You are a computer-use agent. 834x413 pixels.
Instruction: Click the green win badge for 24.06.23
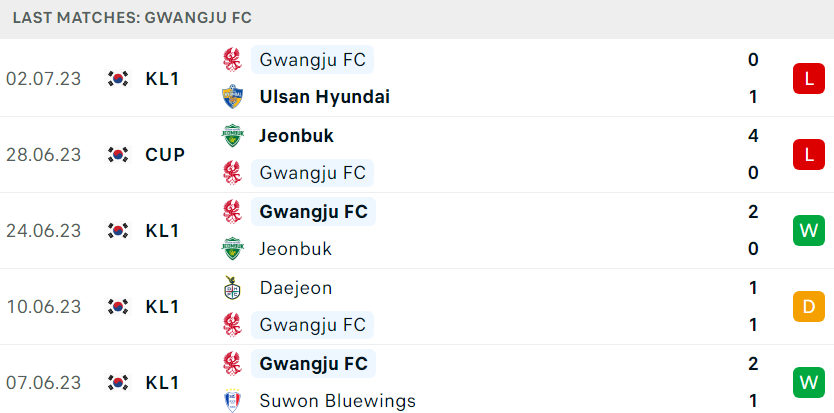tap(808, 230)
